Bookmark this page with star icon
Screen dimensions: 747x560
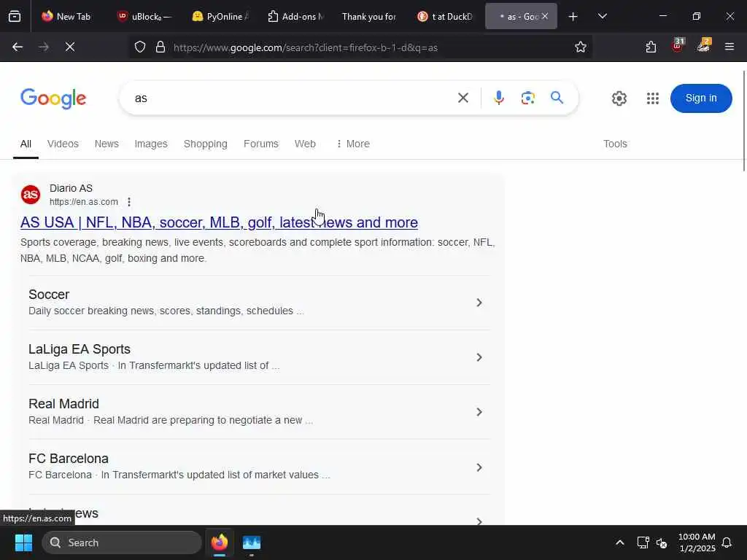(580, 47)
